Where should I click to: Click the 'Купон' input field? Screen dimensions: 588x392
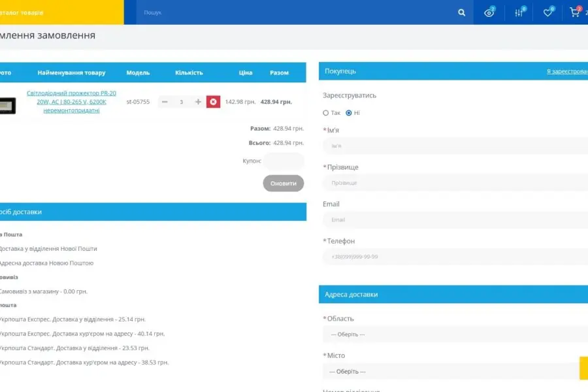(284, 161)
